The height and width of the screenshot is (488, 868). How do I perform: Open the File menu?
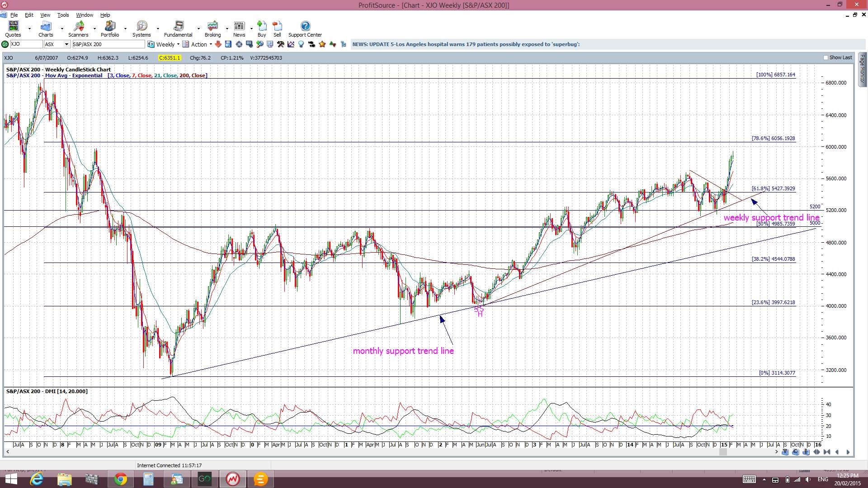point(14,15)
